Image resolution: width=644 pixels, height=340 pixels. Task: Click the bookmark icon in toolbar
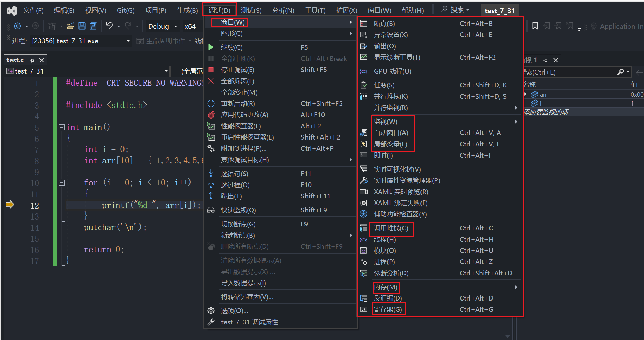pos(535,26)
